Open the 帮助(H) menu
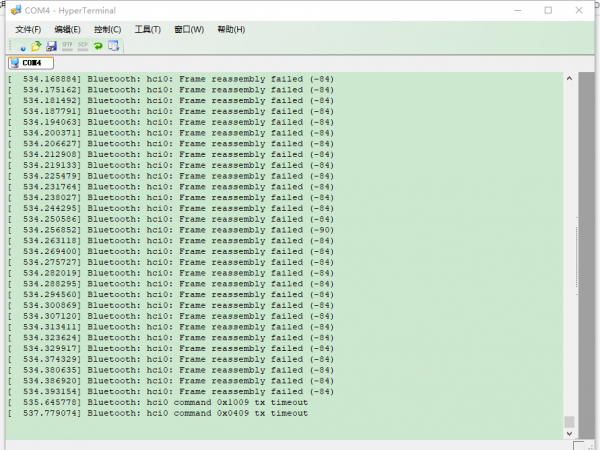 [230, 29]
